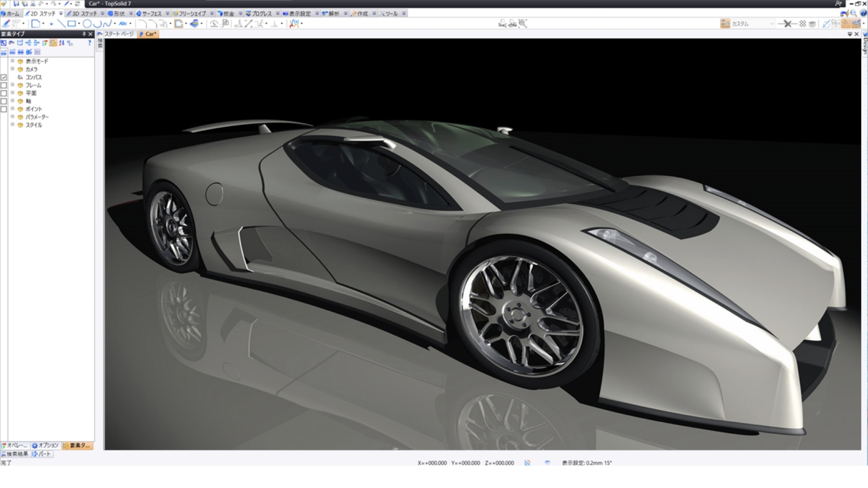Enable the フレーム checkbox
The image size is (868, 488).
pos(4,86)
